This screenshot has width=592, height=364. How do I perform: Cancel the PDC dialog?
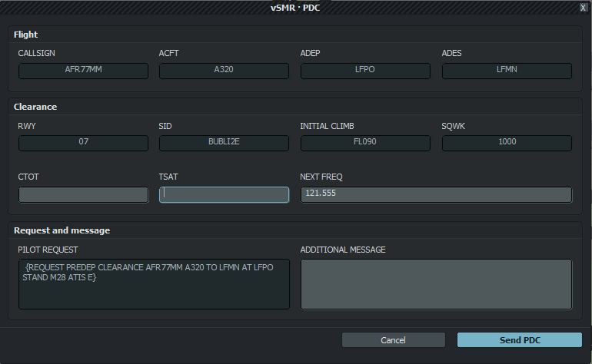click(394, 340)
